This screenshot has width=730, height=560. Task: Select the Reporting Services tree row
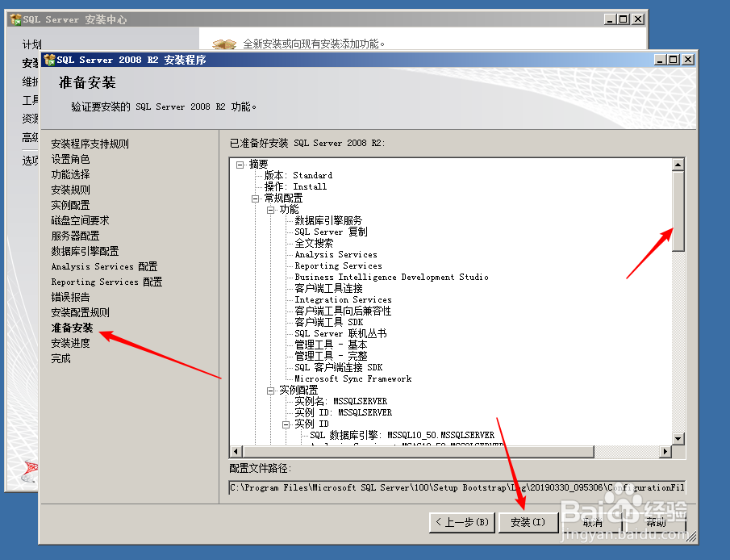(338, 266)
